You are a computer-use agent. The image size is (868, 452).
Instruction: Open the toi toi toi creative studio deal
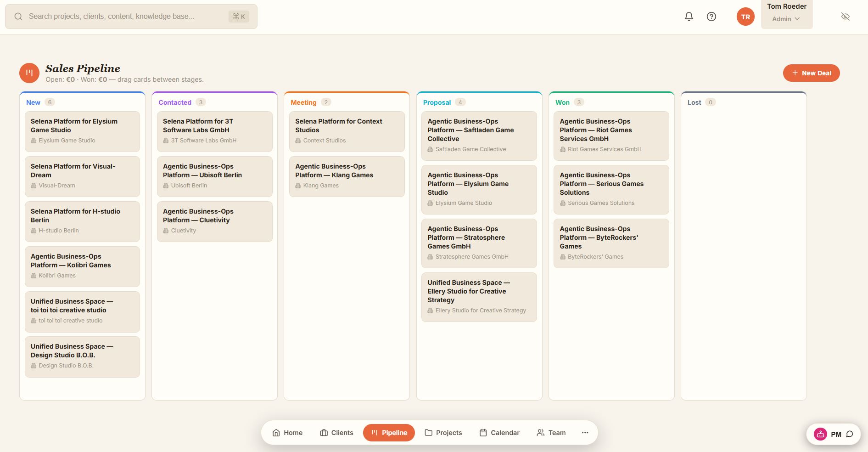[82, 311]
